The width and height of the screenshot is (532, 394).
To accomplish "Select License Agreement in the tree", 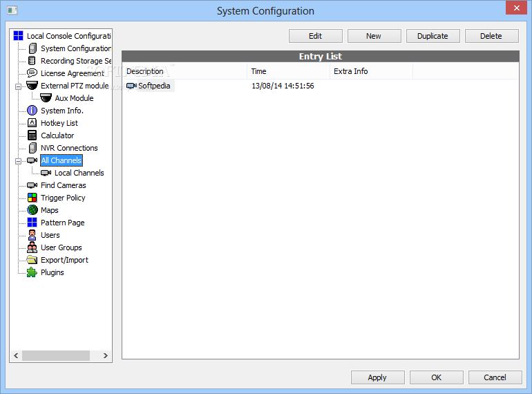I will pos(73,73).
